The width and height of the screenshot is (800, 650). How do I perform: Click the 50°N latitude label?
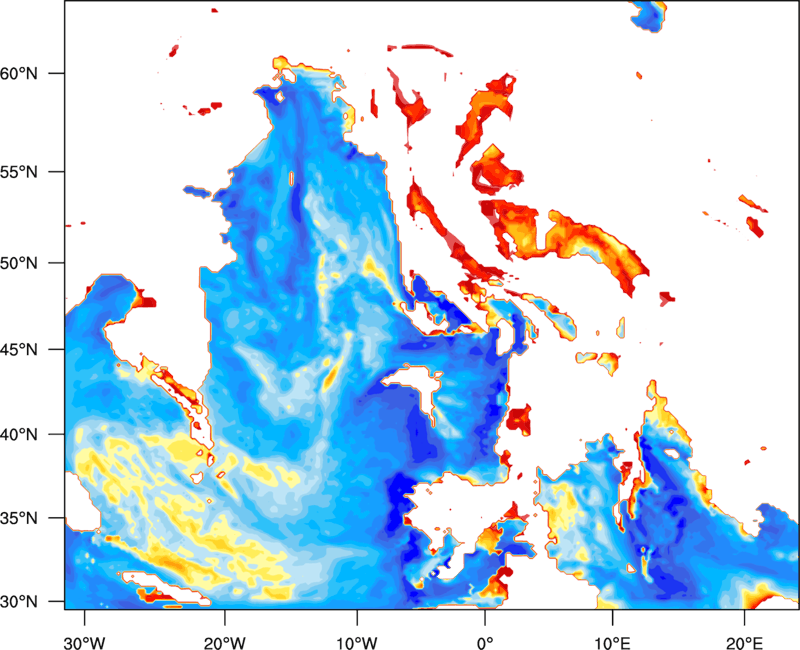19,263
